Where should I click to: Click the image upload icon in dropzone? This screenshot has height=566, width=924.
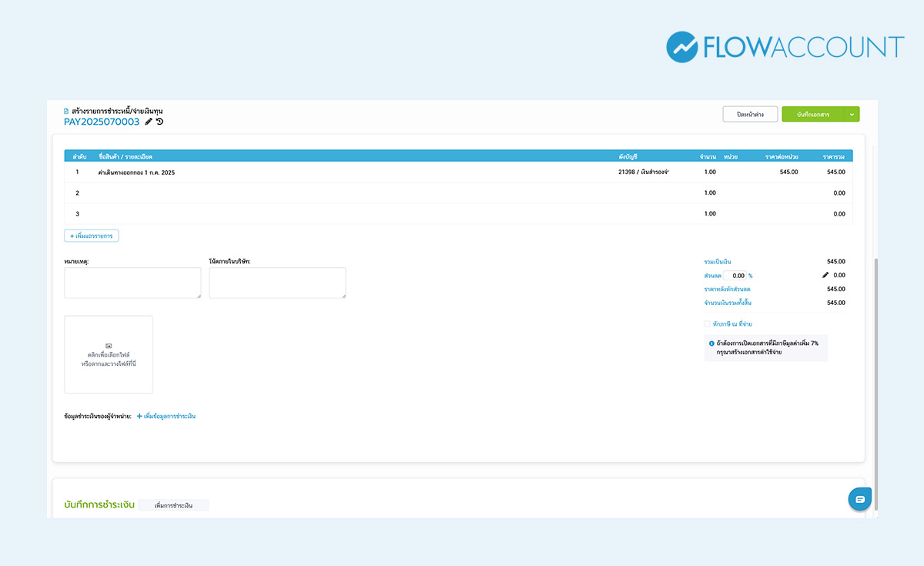[x=109, y=346]
